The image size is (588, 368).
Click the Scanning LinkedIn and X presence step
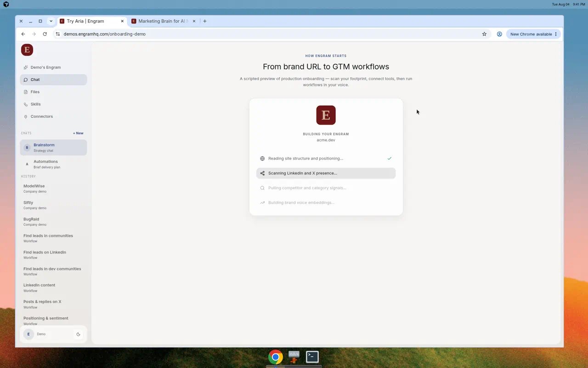(326, 173)
